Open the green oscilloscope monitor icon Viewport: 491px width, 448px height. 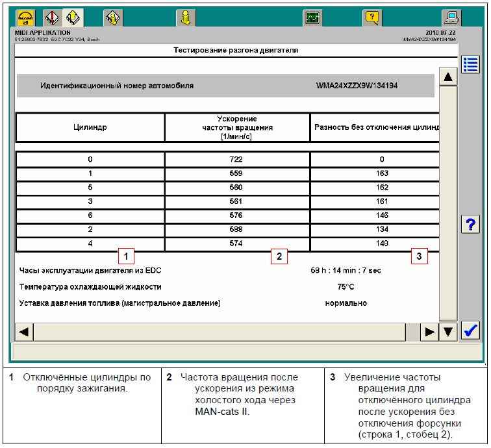point(313,18)
